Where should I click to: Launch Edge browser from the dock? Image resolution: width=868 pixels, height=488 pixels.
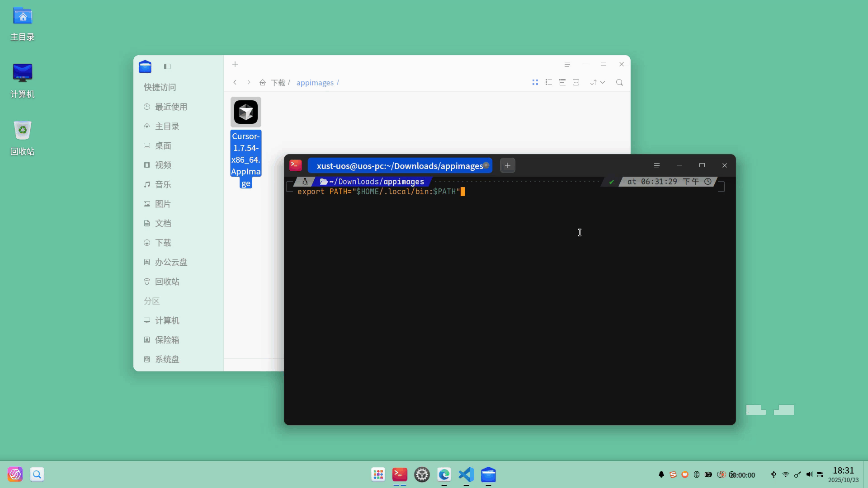click(x=444, y=474)
